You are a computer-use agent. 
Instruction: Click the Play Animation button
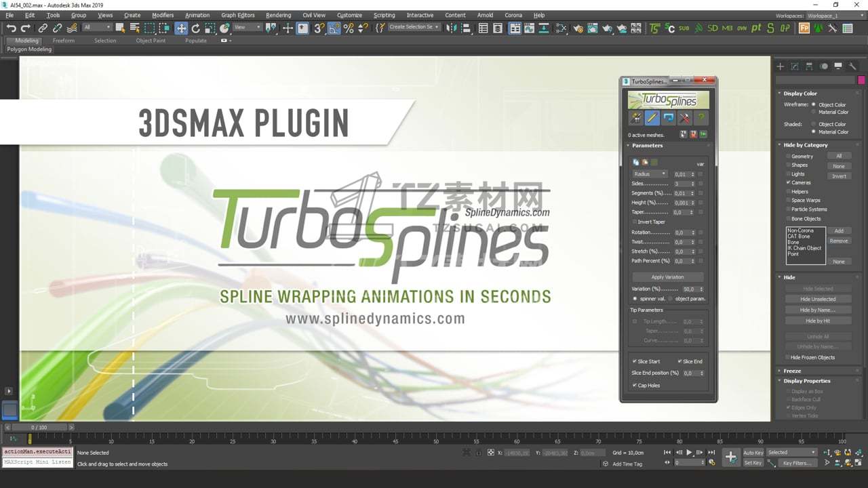tap(690, 452)
